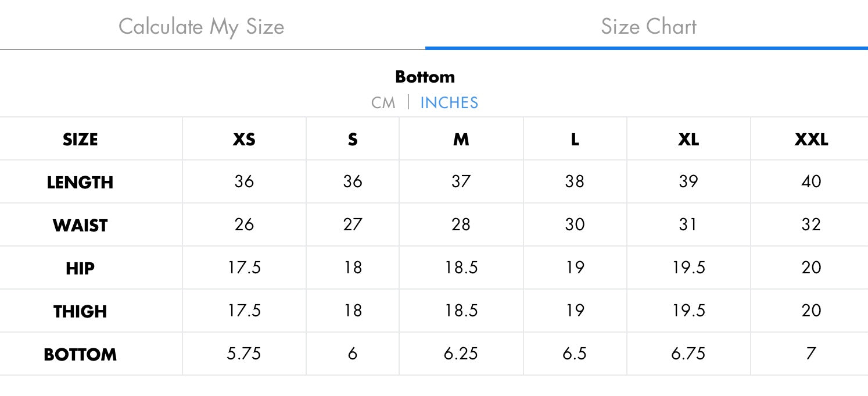Click the BOTTOM row label in table
Image resolution: width=868 pixels, height=396 pixels.
click(80, 355)
